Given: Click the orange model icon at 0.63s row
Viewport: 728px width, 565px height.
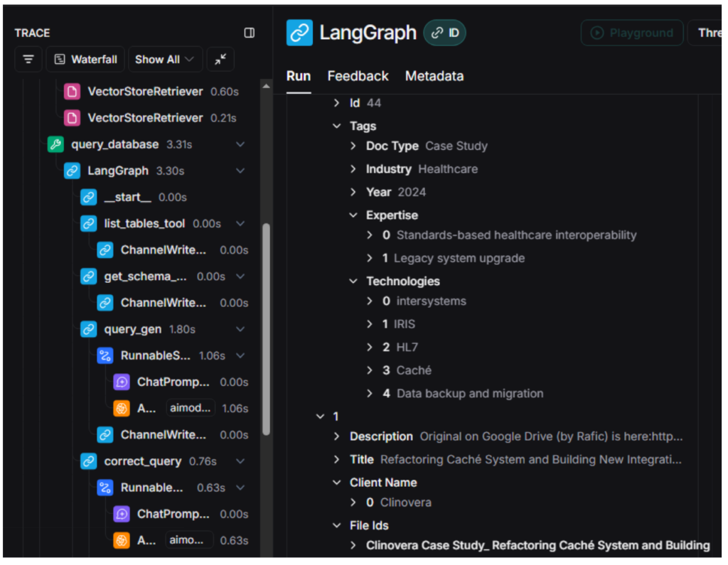Looking at the screenshot, I should pyautogui.click(x=122, y=540).
